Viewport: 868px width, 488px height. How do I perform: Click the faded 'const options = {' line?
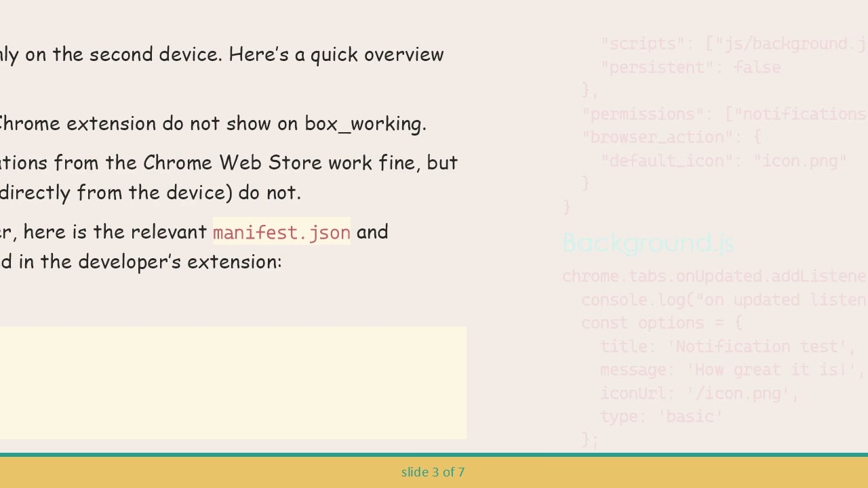pos(662,323)
